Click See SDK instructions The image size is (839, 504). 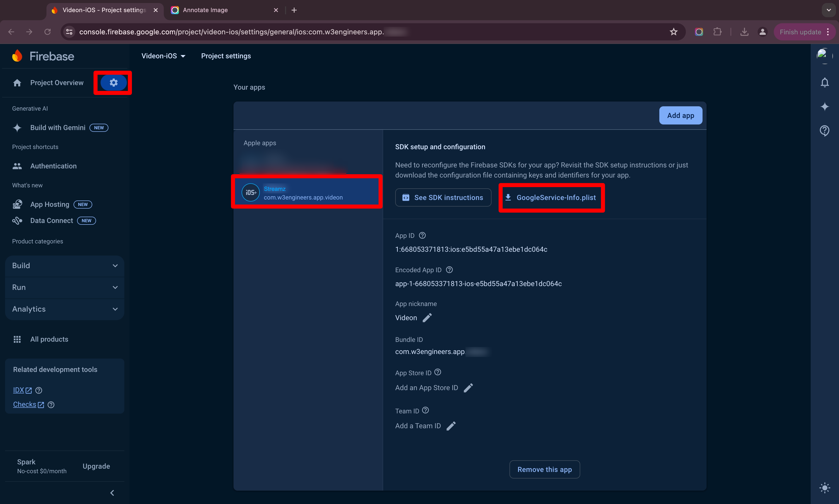(443, 198)
